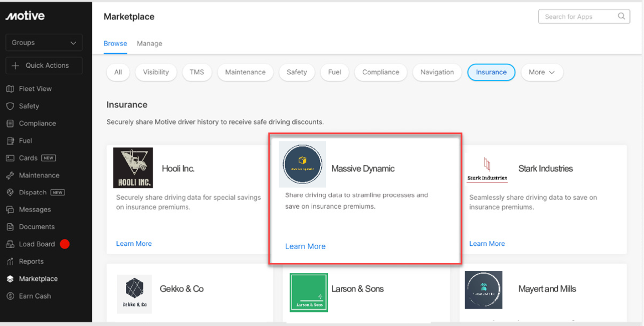Click the Documents sidebar icon

10,227
